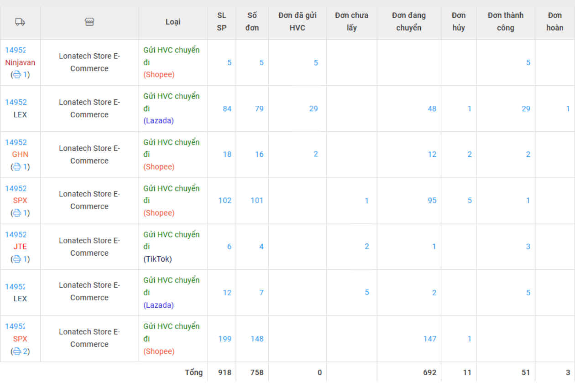Open the 79 orders count link
Image resolution: width=575 pixels, height=392 pixels.
259,108
